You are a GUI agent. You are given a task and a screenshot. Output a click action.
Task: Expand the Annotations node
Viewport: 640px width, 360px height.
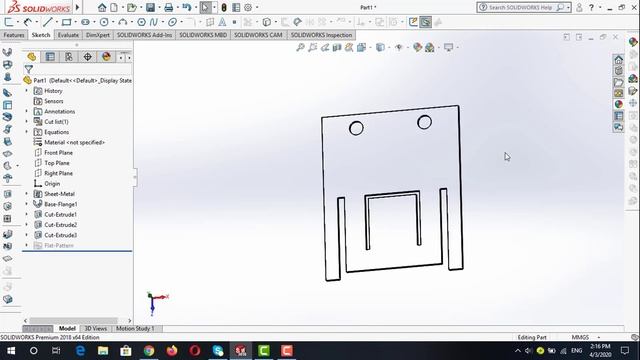point(27,111)
